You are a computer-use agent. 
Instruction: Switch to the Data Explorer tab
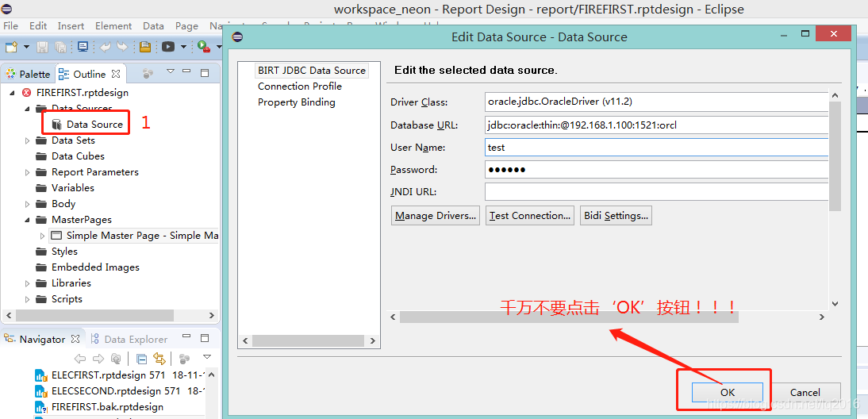pos(129,340)
